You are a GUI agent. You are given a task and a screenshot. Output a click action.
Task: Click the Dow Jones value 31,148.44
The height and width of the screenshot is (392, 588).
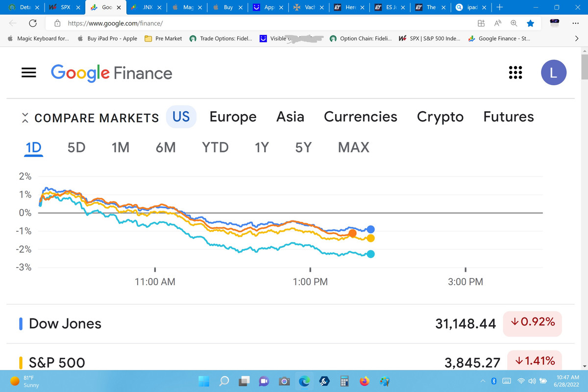(465, 323)
